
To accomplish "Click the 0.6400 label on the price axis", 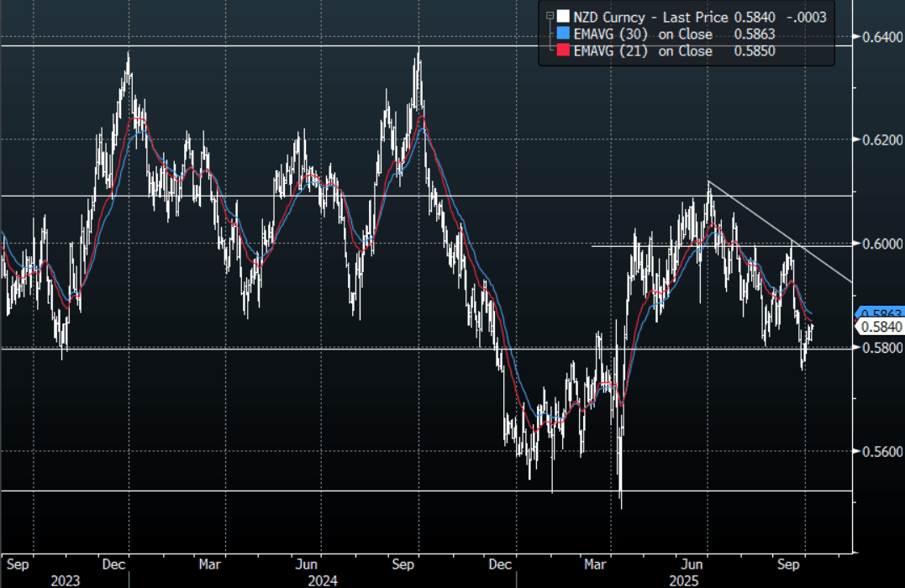I will (x=879, y=36).
